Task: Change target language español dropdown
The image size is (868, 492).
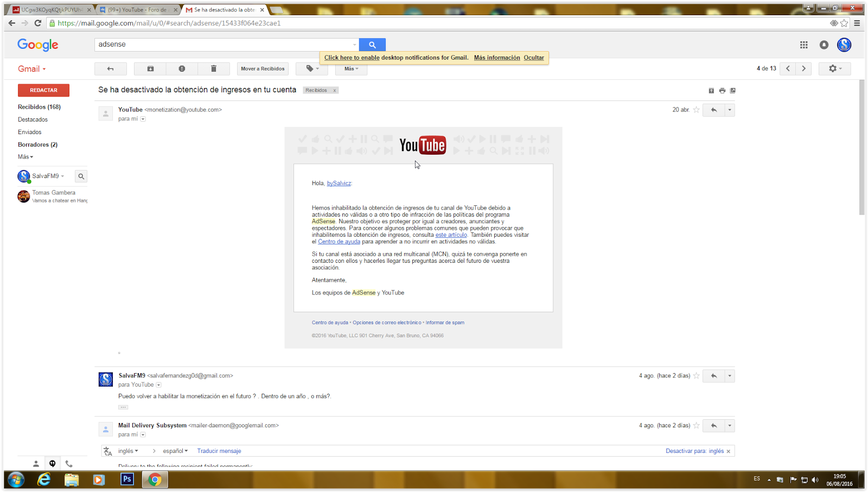Action: pos(175,451)
